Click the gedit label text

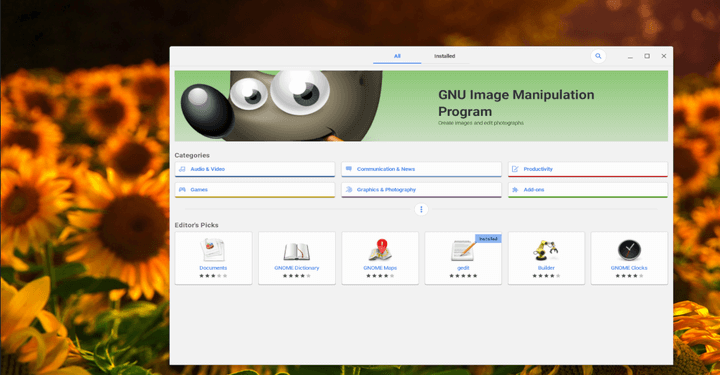click(x=463, y=268)
